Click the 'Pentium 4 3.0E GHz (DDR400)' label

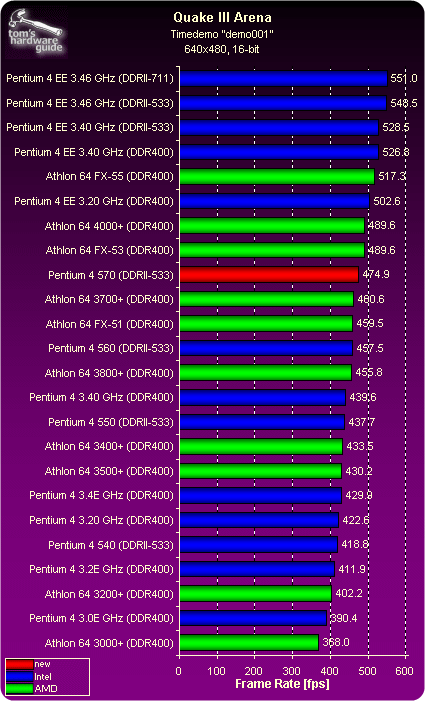(101, 618)
